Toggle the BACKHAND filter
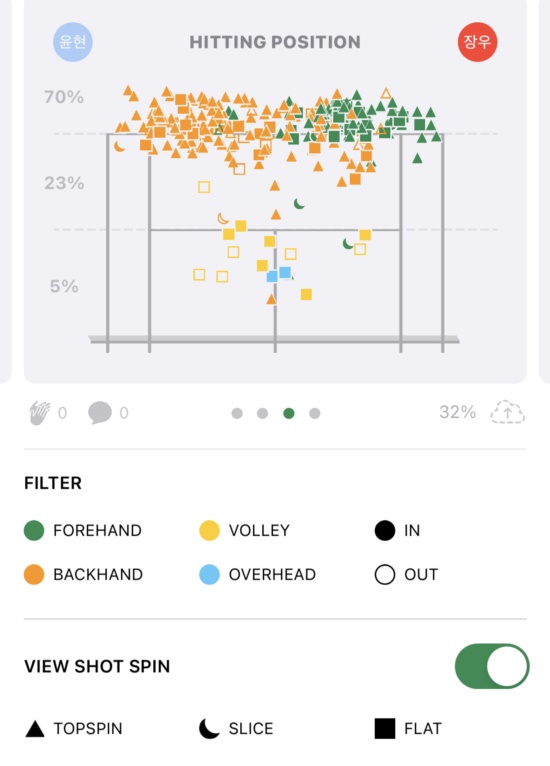Image resolution: width=550 pixels, height=766 pixels. (x=83, y=574)
